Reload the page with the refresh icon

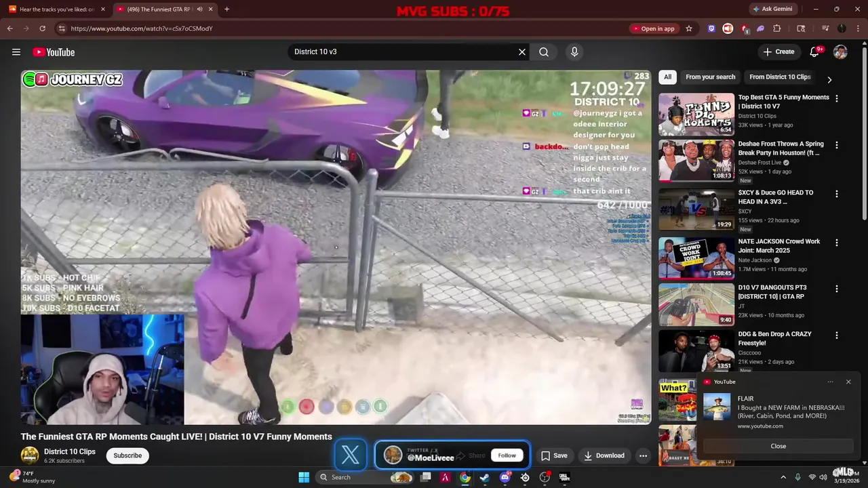click(x=42, y=28)
